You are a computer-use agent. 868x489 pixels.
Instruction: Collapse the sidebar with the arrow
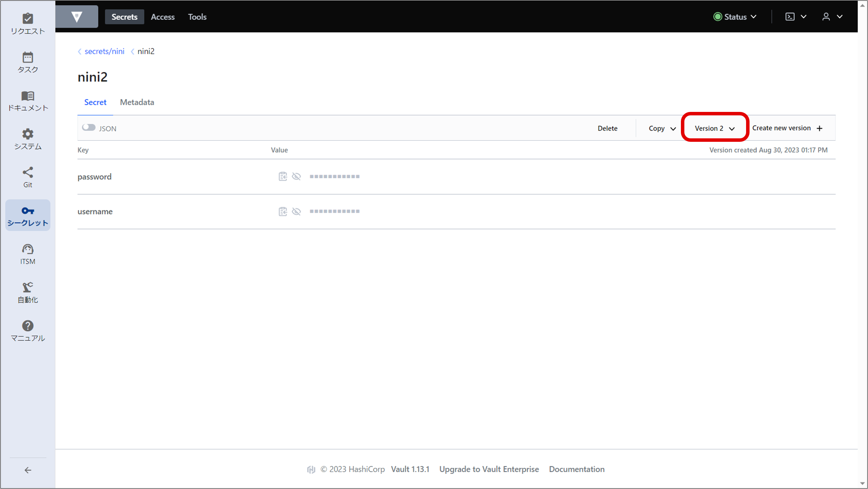tap(27, 470)
